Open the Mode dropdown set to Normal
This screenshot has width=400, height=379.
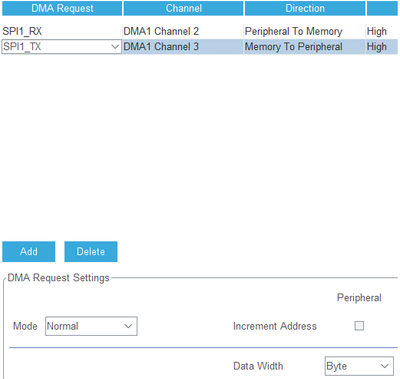click(x=91, y=326)
